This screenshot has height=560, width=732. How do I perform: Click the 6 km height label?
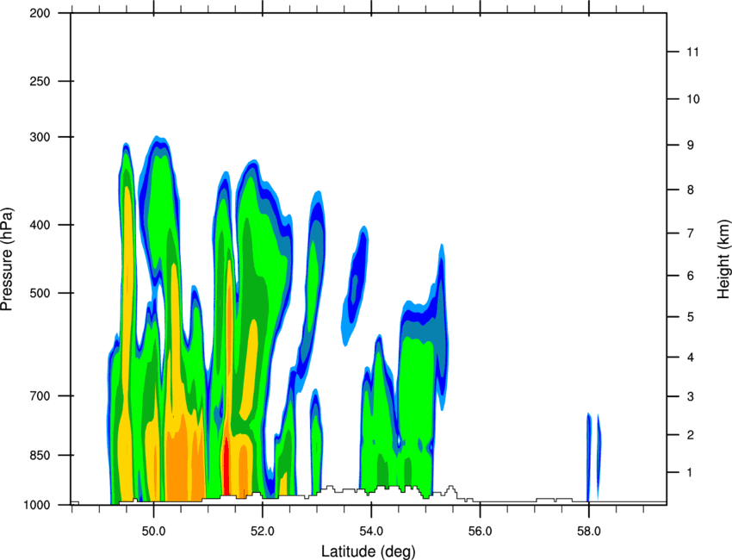click(691, 276)
